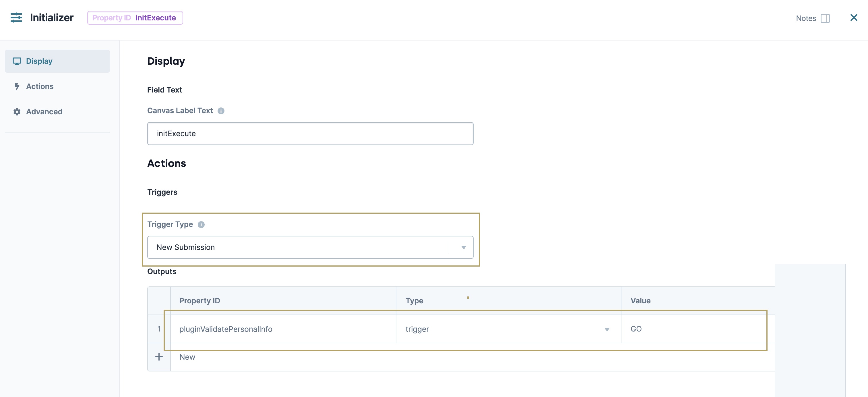
Task: Click the info icon next to Trigger Type
Action: (201, 225)
